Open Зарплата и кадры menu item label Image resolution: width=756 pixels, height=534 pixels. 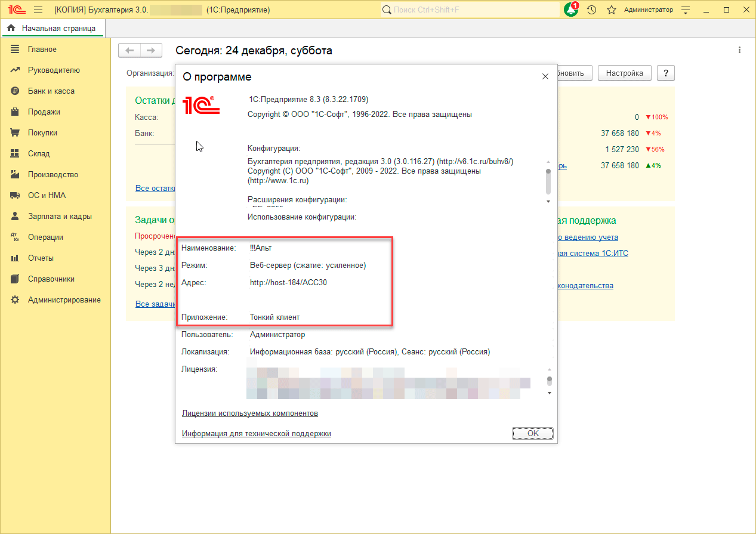pos(60,217)
